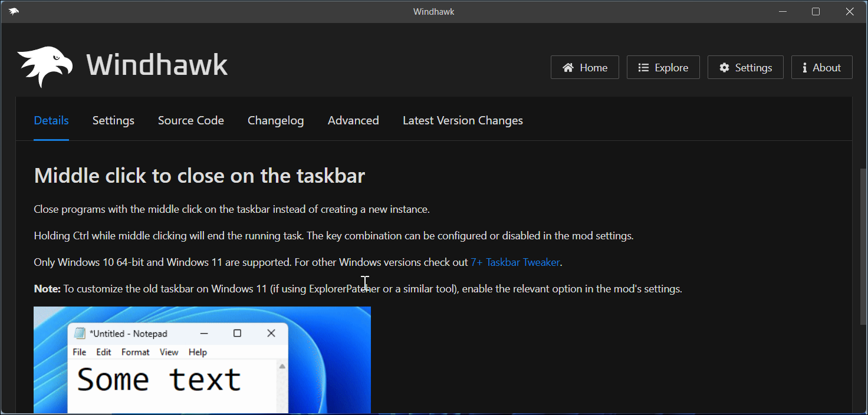Screen dimensions: 868x415
Task: Go to the Explore page
Action: coord(663,67)
